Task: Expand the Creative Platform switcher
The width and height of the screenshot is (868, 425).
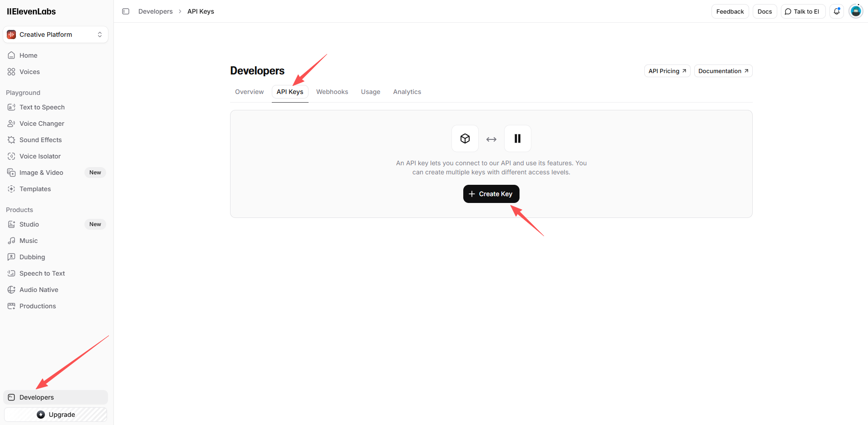Action: coord(55,35)
